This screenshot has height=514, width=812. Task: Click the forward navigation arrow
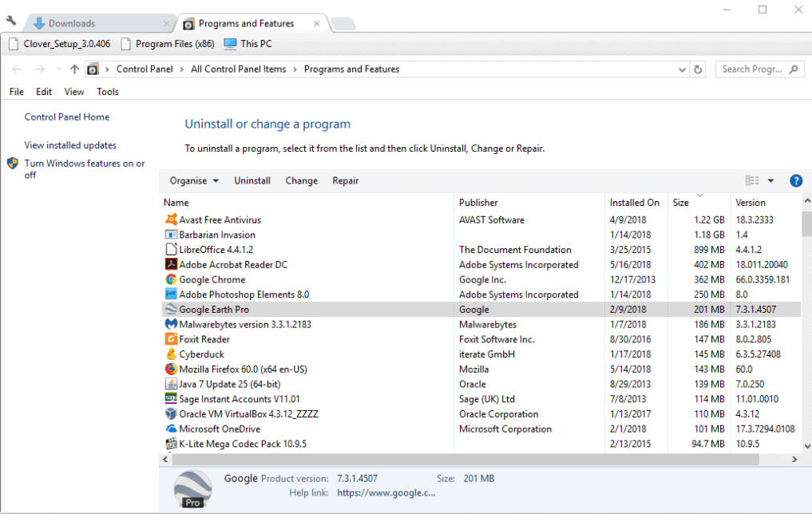39,69
